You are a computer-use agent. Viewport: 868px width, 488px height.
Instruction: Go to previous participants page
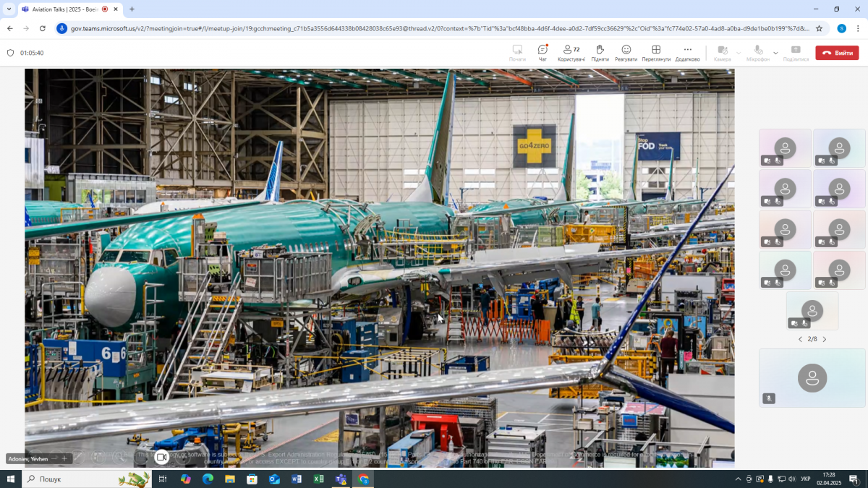[x=800, y=339]
